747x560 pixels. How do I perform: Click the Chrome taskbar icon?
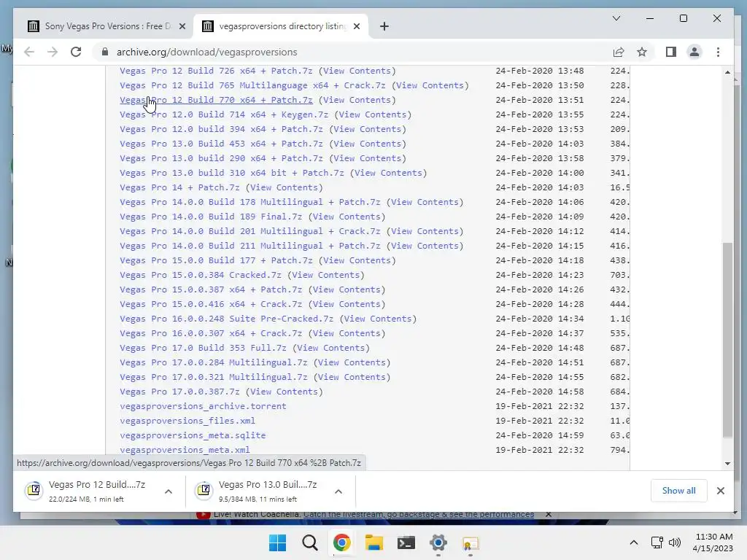pyautogui.click(x=342, y=542)
